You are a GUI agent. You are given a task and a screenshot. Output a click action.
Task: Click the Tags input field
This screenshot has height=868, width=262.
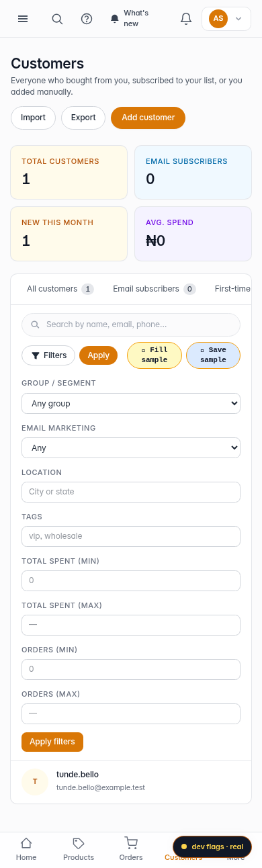coord(131,536)
